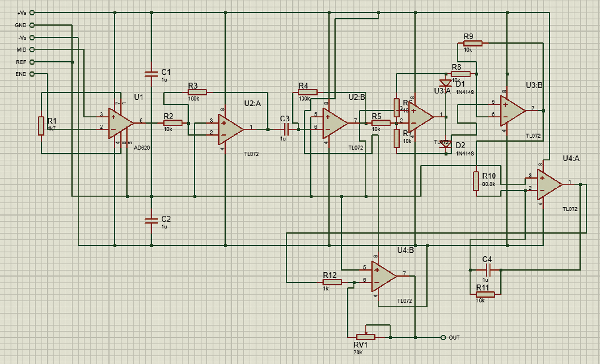Click the +Vs terminal circle
Viewport: 600px width, 364px height.
click(32, 13)
